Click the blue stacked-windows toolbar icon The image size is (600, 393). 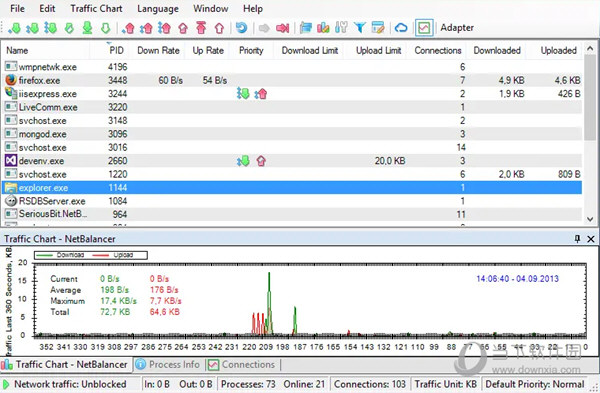click(305, 28)
